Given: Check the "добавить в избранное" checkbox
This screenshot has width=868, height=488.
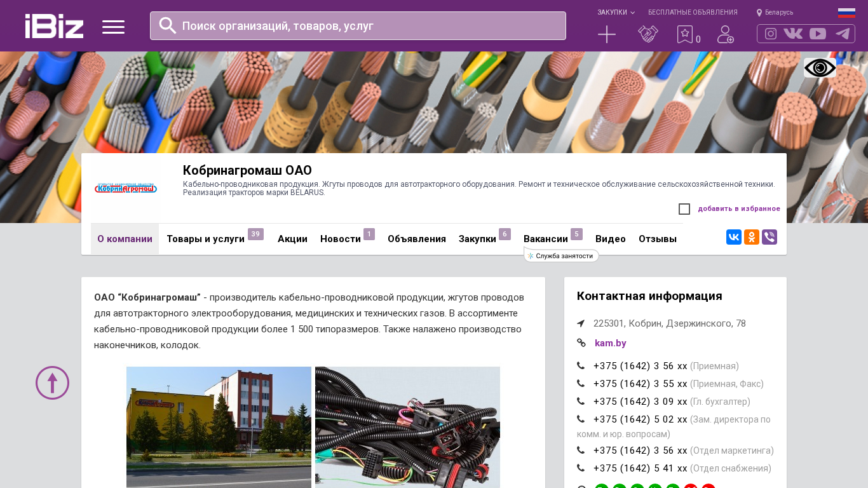Looking at the screenshot, I should tap(684, 209).
